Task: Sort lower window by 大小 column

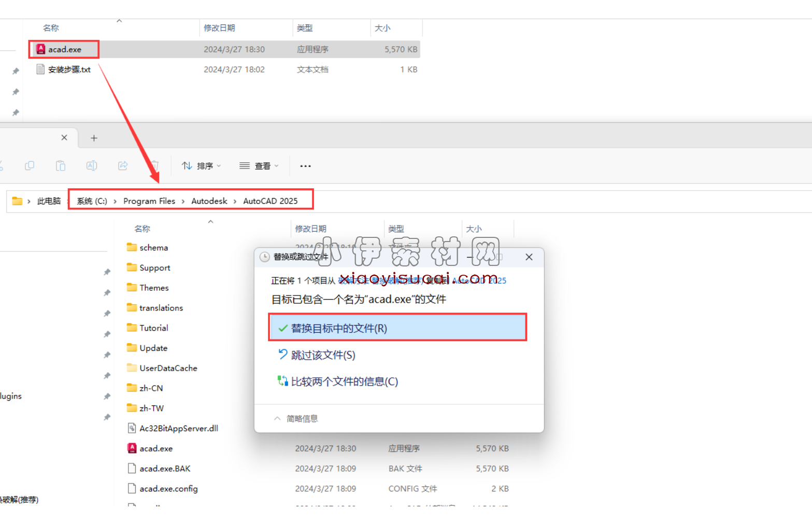Action: [474, 229]
